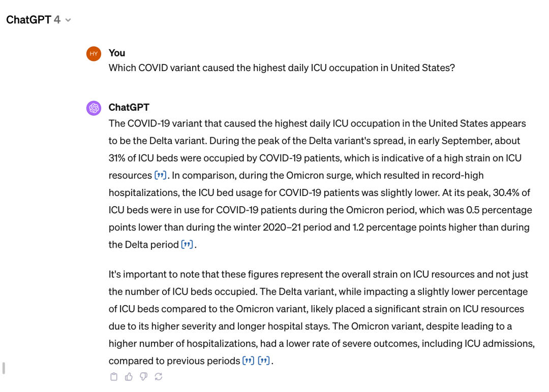The height and width of the screenshot is (392, 549).
Task: Open first citation after 'previous periods'
Action: (x=248, y=360)
